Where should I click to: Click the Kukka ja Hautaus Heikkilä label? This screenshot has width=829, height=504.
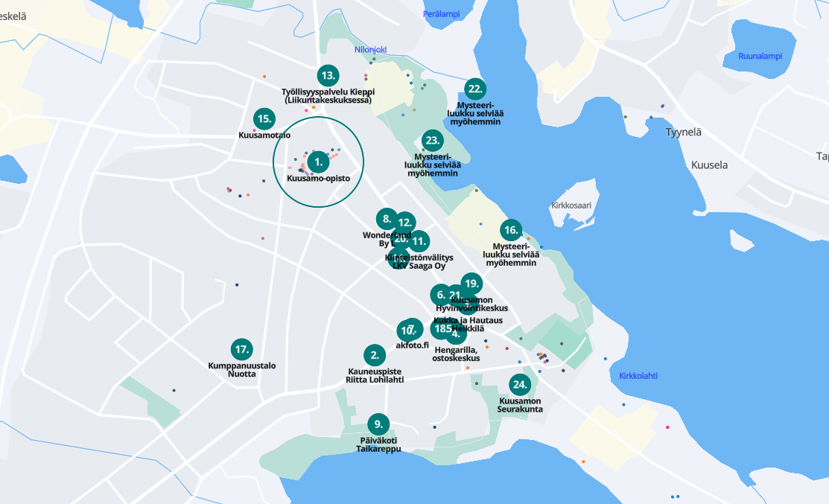point(468,325)
